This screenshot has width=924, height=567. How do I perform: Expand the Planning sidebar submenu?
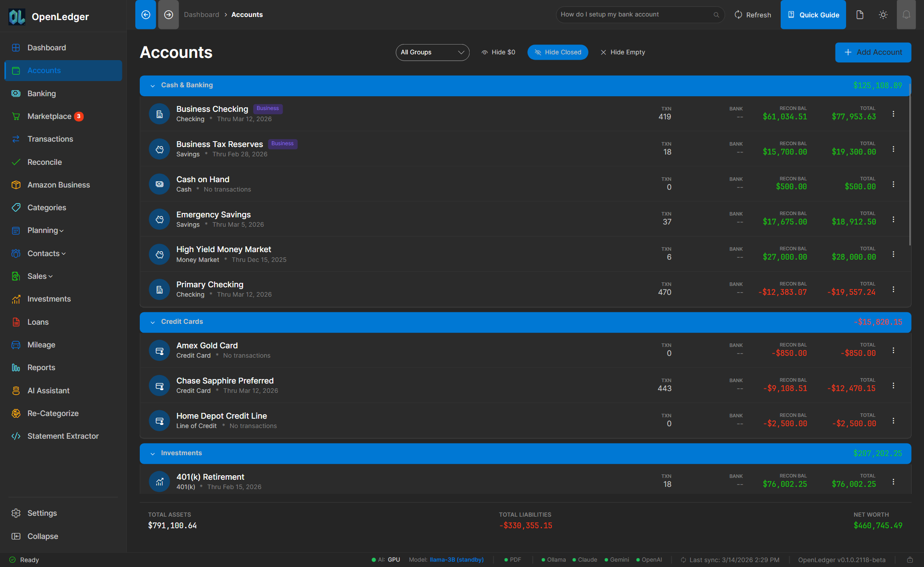coord(45,230)
